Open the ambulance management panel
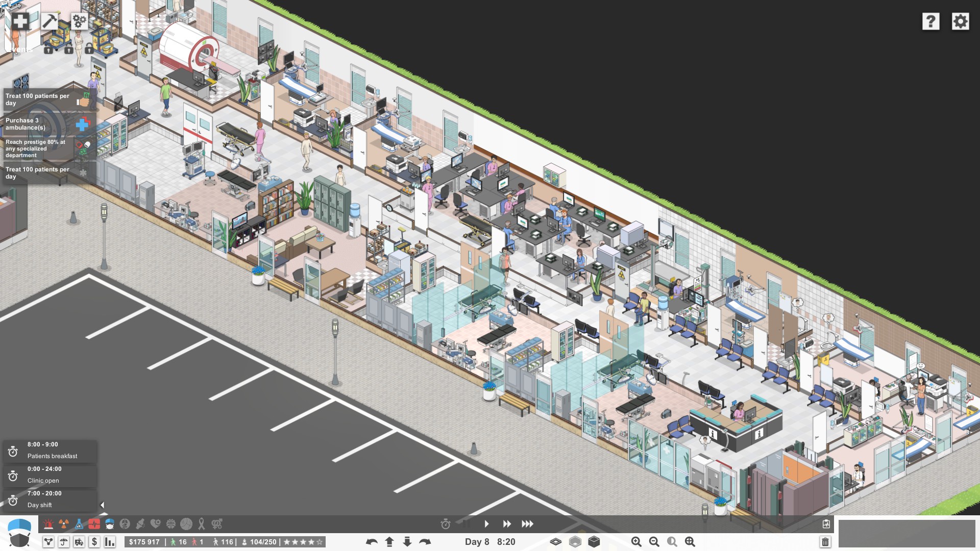This screenshot has width=980, height=551. coord(79,542)
